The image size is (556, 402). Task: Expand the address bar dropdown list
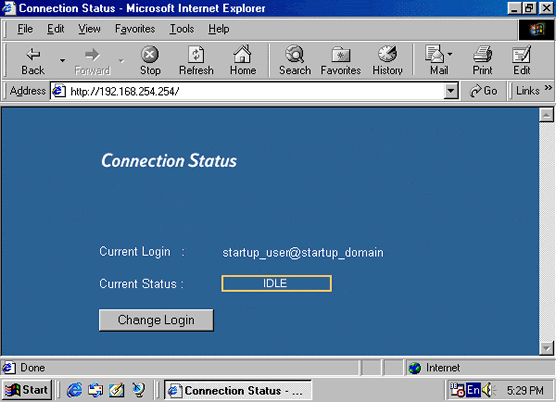(450, 91)
